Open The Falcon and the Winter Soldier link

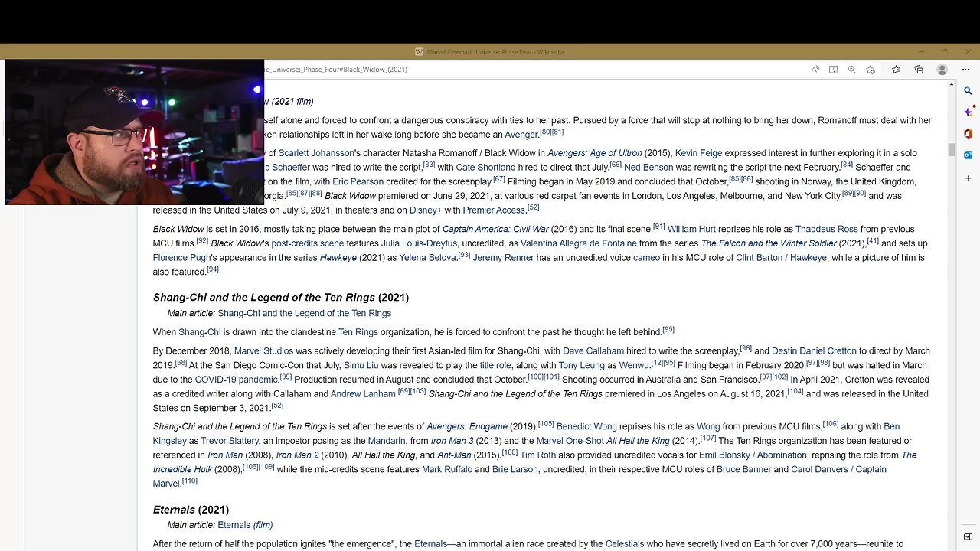tap(768, 244)
